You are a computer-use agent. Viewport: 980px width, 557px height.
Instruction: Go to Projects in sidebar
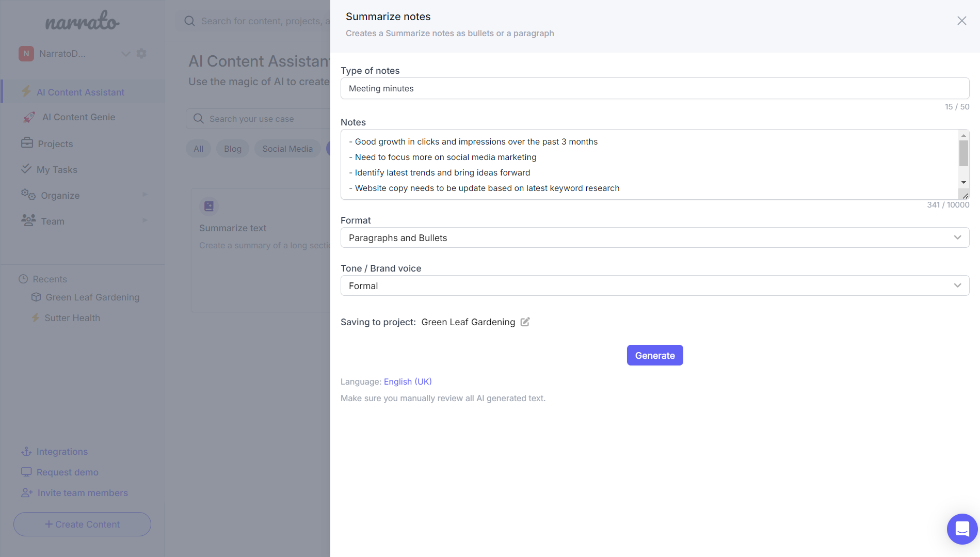(55, 144)
